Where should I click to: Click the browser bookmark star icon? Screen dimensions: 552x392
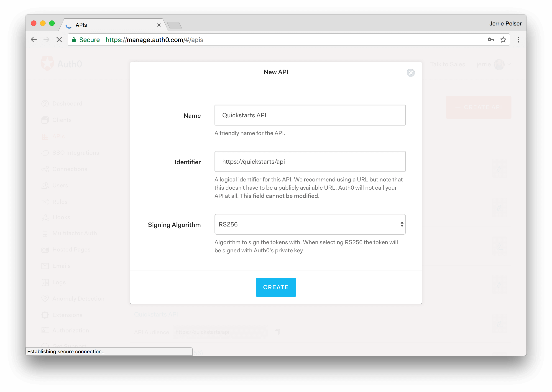(x=503, y=40)
